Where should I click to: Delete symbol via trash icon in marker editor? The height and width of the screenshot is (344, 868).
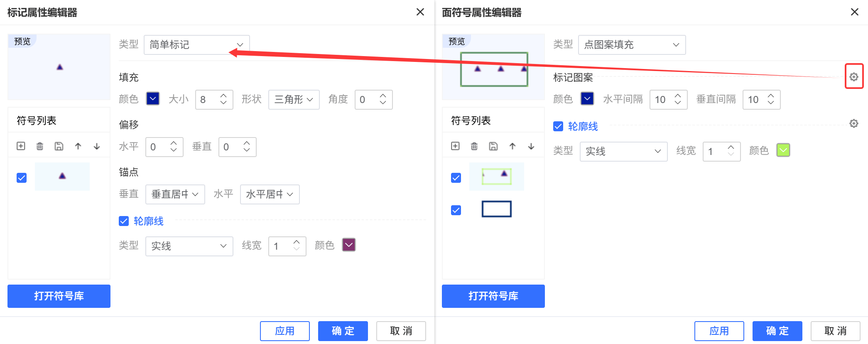[x=40, y=146]
